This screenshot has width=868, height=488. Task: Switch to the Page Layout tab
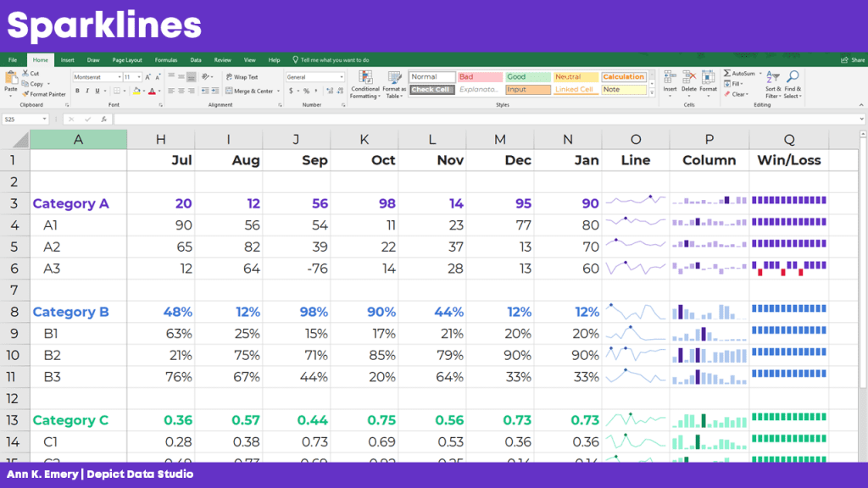pos(127,60)
